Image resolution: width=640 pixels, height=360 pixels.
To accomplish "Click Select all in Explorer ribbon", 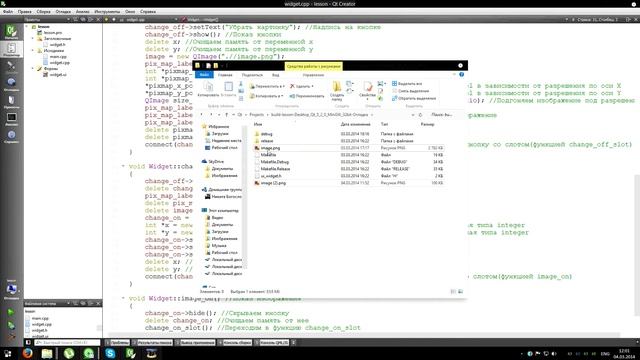I will coord(407,83).
